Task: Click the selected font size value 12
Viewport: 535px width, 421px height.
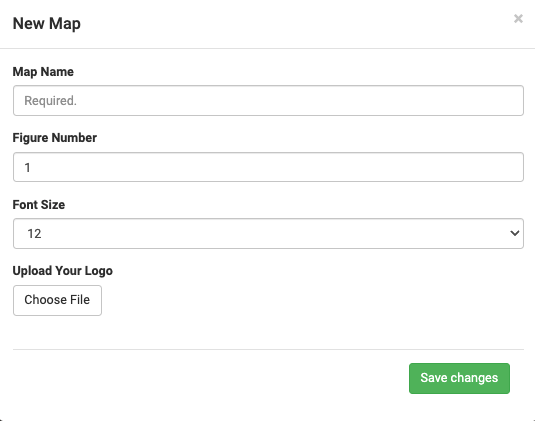Action: pyautogui.click(x=34, y=234)
